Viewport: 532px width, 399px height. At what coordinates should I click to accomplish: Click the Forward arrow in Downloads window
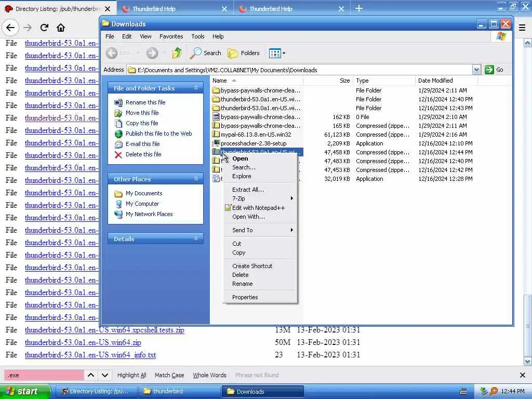152,53
